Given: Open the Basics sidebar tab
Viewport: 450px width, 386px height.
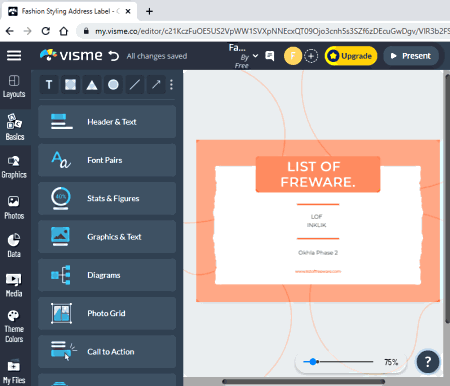Looking at the screenshot, I should 15,127.
